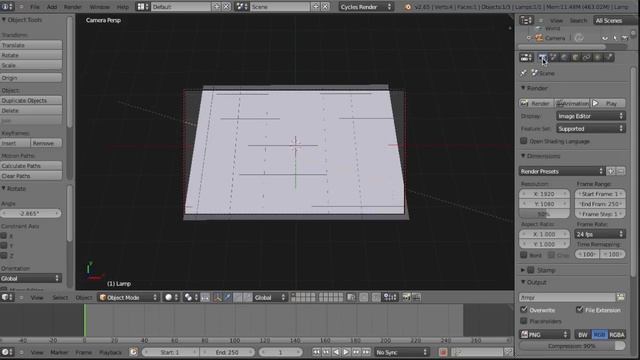Open the Object Constraints tab icon
The width and height of the screenshot is (640, 360).
click(x=587, y=58)
